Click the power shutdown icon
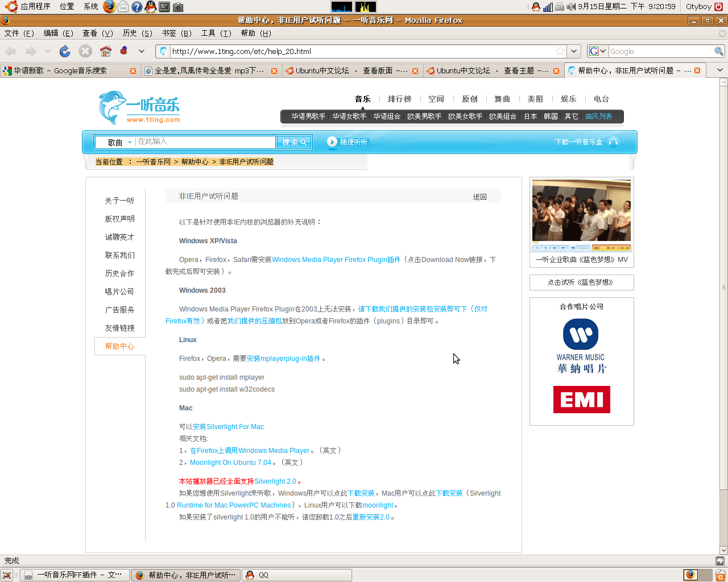The height and width of the screenshot is (582, 728). [x=719, y=7]
